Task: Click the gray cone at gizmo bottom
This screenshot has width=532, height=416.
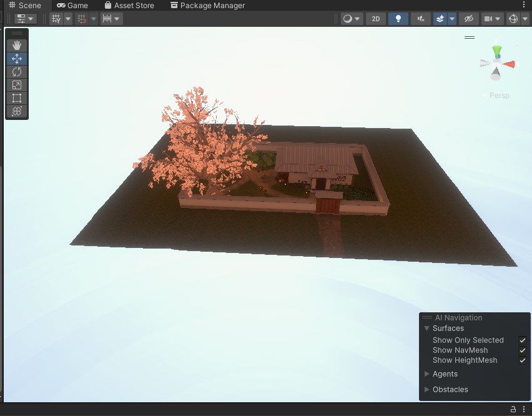Action: point(496,74)
